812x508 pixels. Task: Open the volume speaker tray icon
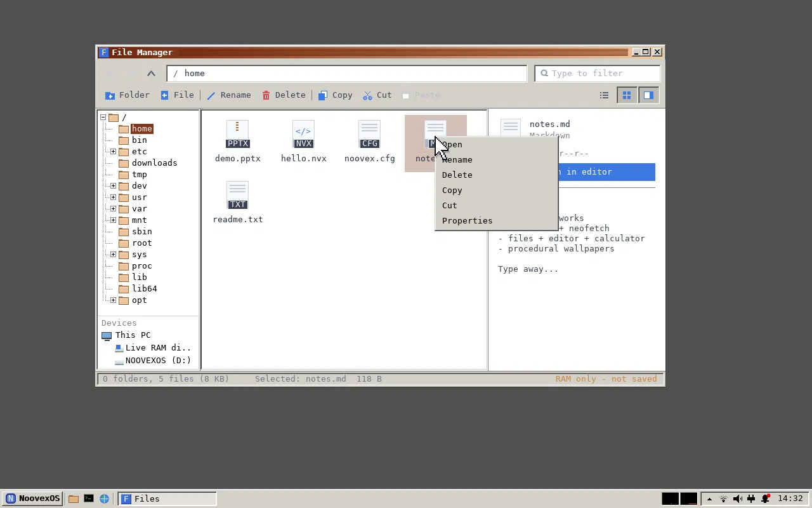point(737,499)
